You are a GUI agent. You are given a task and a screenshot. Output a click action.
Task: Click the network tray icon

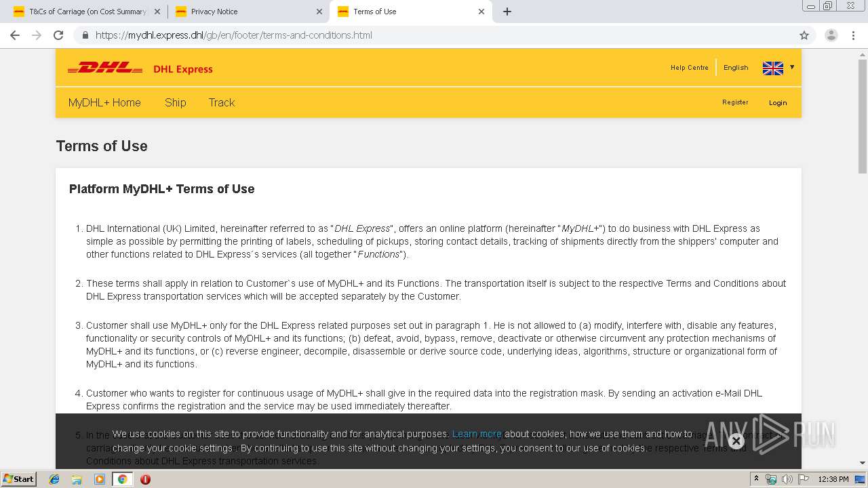coord(771,479)
